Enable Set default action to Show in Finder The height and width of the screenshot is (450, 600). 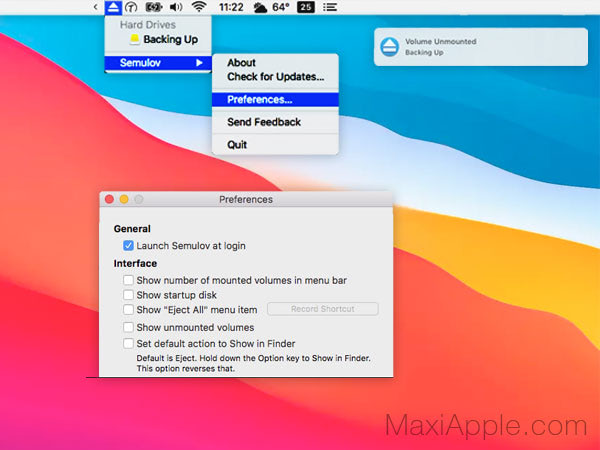click(128, 344)
